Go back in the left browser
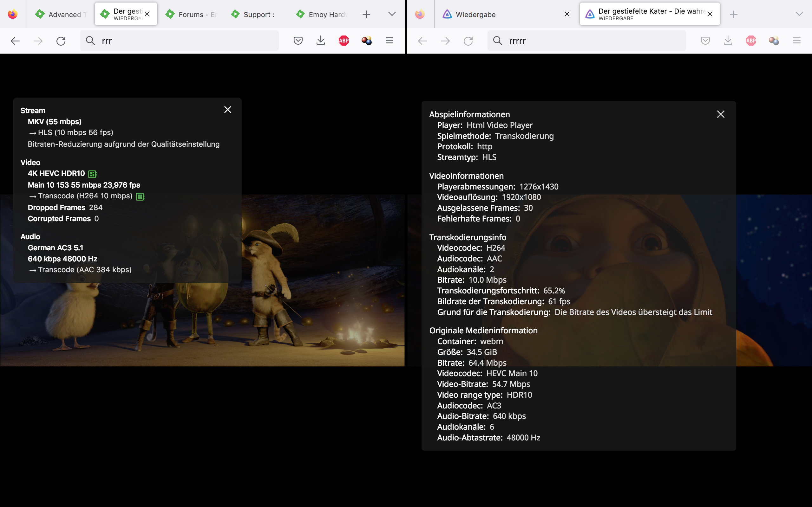 [15, 41]
